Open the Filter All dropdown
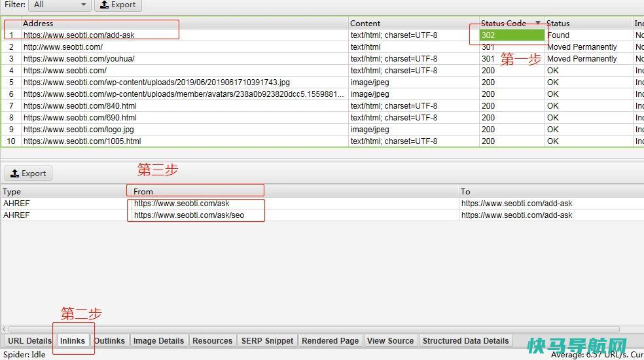The image size is (644, 360). [x=60, y=5]
